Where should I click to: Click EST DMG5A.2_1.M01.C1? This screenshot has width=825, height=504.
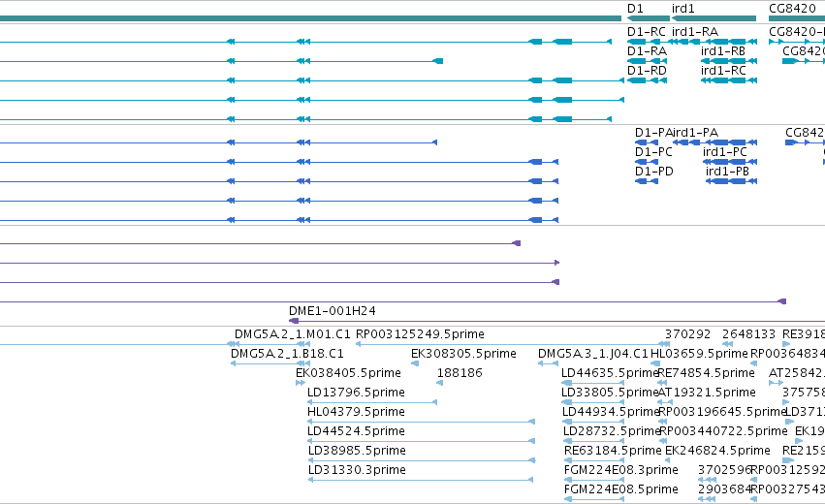click(x=292, y=334)
